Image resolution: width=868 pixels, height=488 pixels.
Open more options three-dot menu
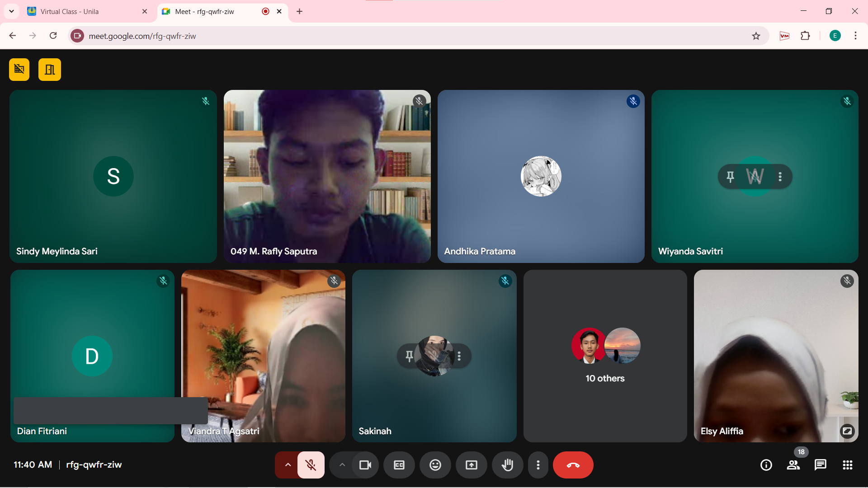point(538,465)
